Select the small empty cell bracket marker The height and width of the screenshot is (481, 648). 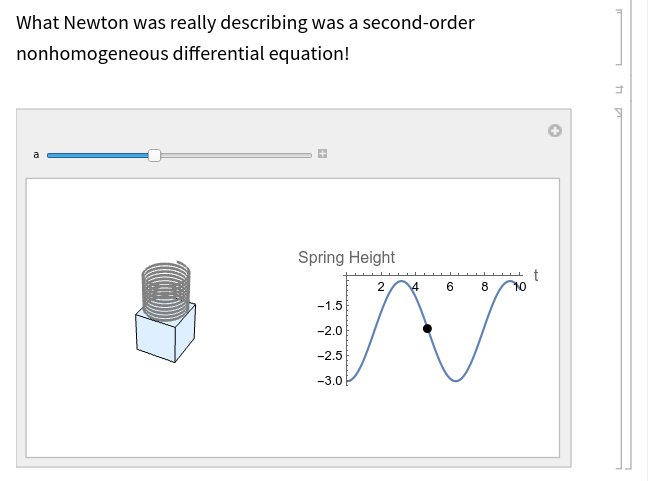pyautogui.click(x=619, y=89)
